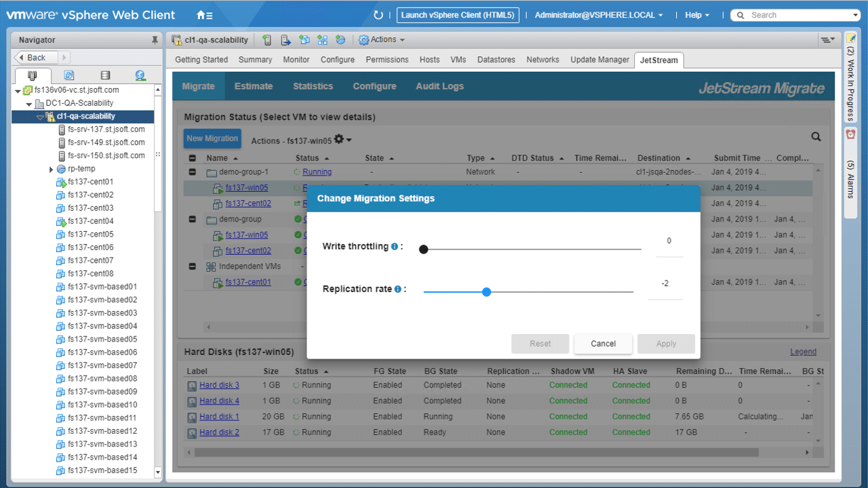Select the Networking inventory icon
The image size is (868, 488).
click(x=140, y=75)
